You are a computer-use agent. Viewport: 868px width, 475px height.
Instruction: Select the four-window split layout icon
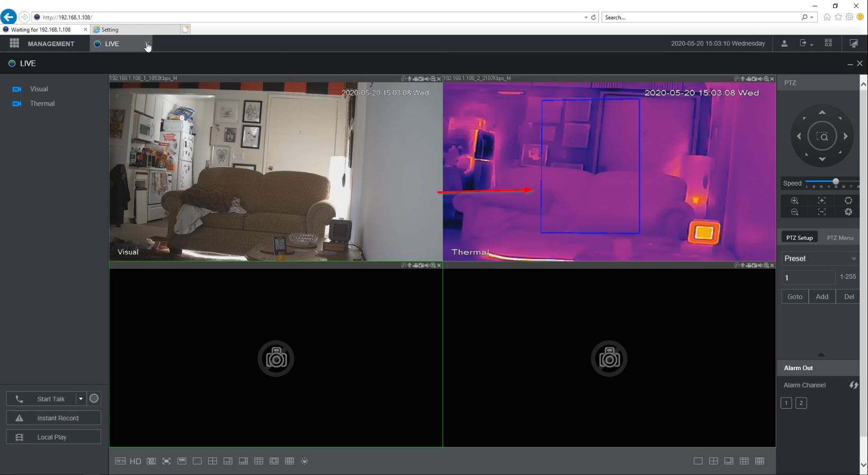coord(212,461)
